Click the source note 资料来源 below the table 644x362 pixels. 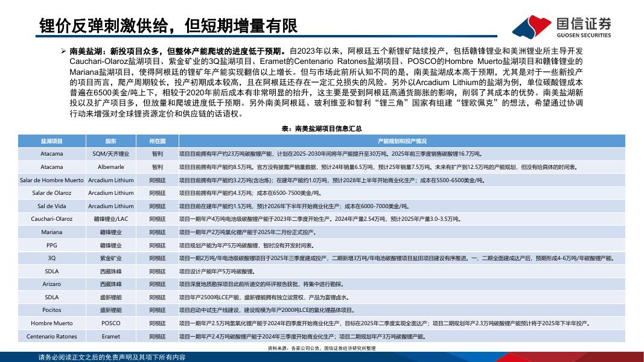[322, 348]
